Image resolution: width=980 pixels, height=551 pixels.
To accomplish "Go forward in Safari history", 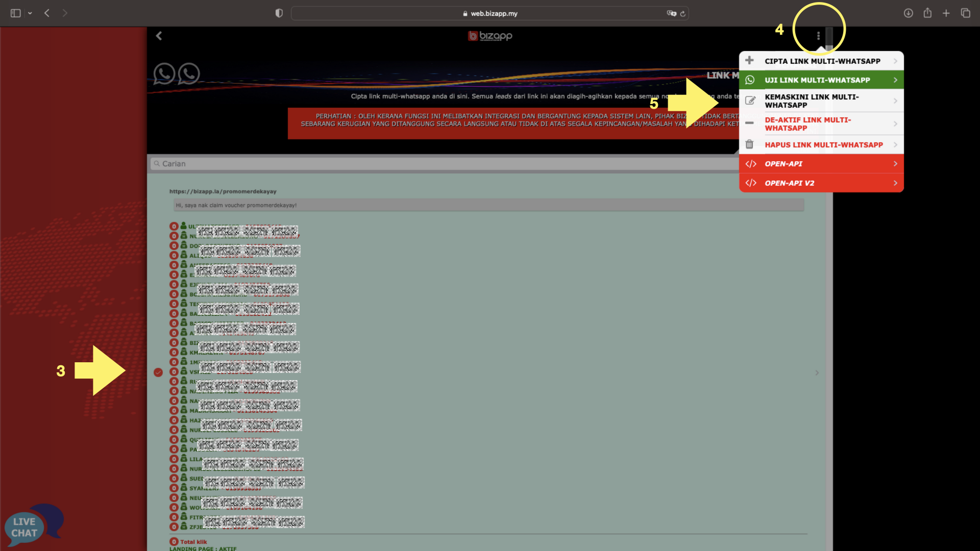I will click(64, 13).
